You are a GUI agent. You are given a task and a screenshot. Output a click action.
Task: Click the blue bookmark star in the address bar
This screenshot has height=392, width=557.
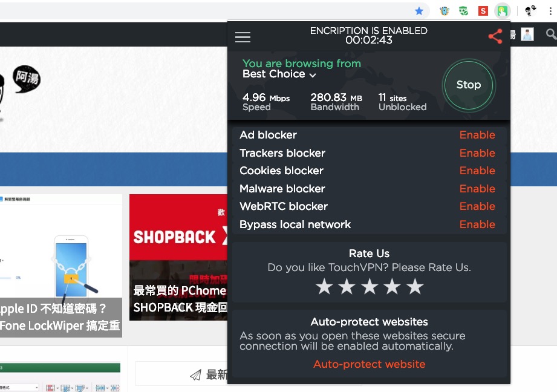tap(419, 11)
